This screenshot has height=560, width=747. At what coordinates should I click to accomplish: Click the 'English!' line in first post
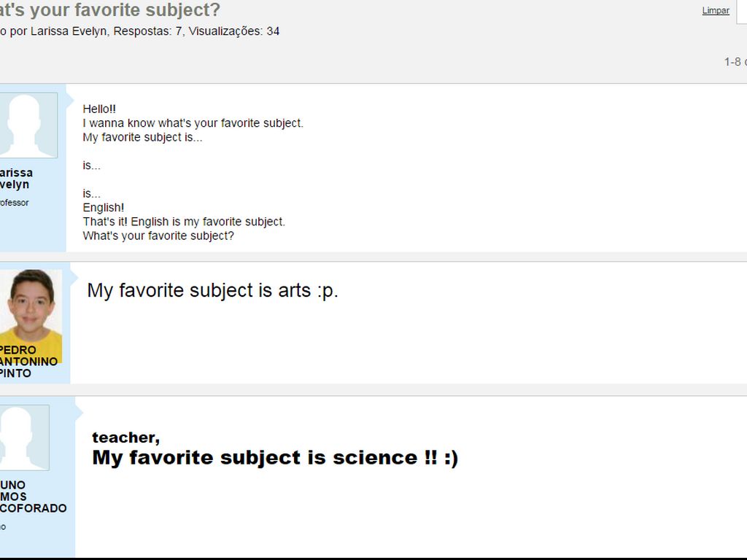[104, 207]
